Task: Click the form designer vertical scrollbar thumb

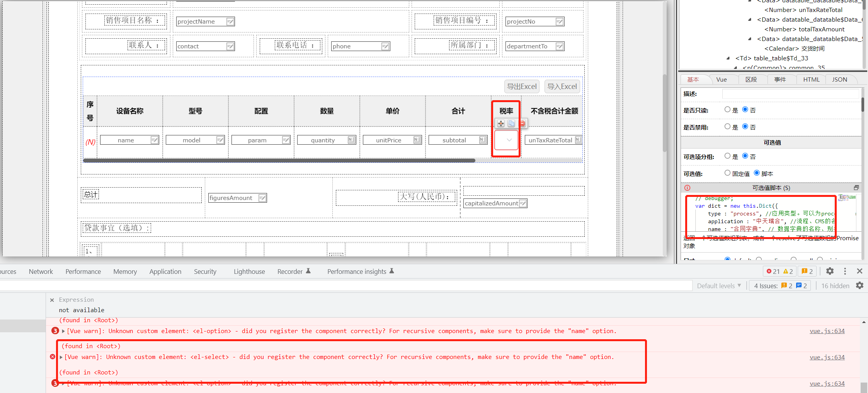Action: click(665, 113)
